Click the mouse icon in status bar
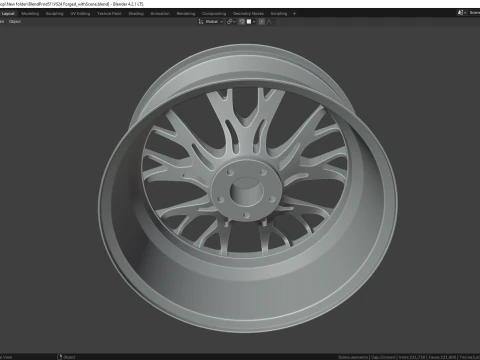This screenshot has height=360, width=480. pyautogui.click(x=60, y=357)
